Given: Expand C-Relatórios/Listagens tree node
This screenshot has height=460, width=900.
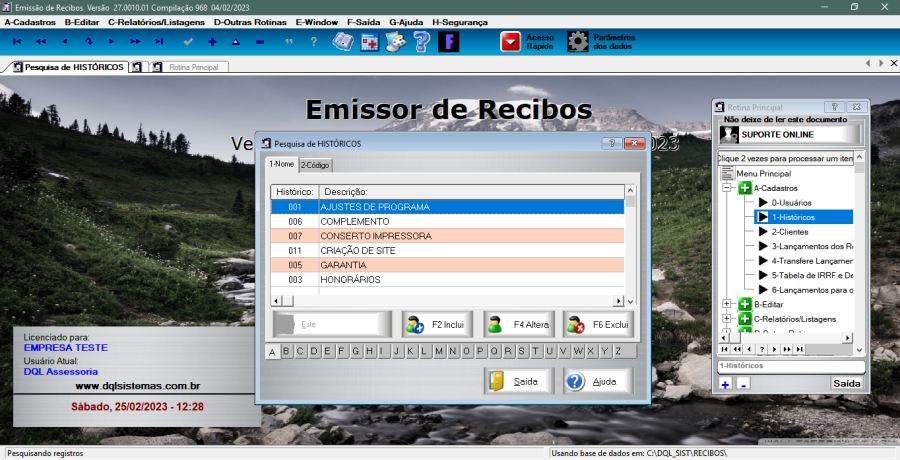Looking at the screenshot, I should tap(727, 319).
